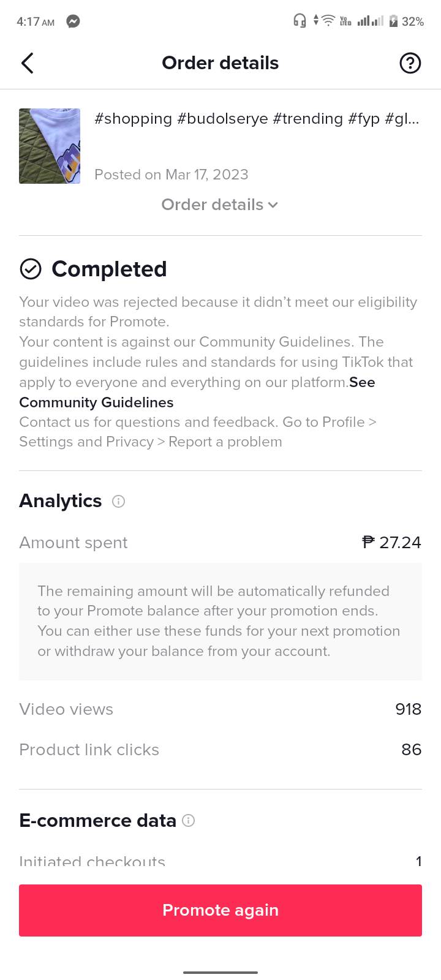
Task: Tap the back arrow icon
Action: tap(28, 63)
